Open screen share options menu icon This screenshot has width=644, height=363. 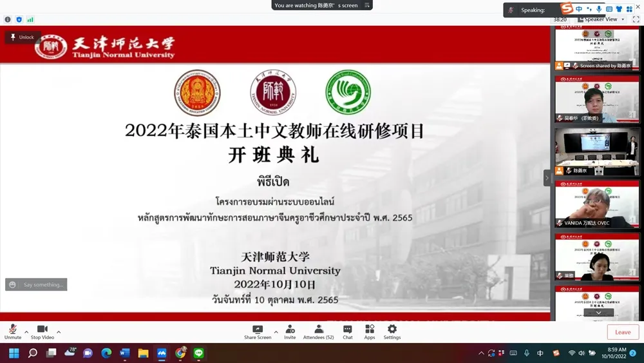point(367,5)
